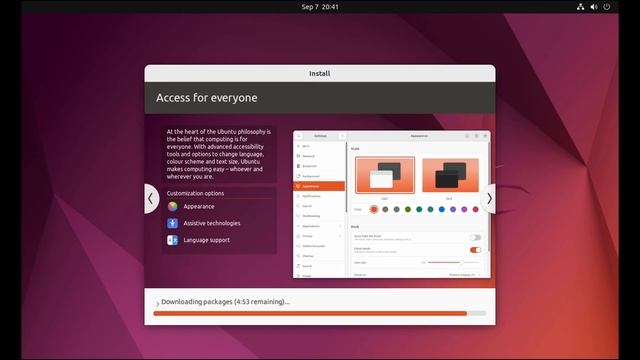
Task: Select the highlighted Appearance sidebar row in preview
Action: click(x=319, y=186)
